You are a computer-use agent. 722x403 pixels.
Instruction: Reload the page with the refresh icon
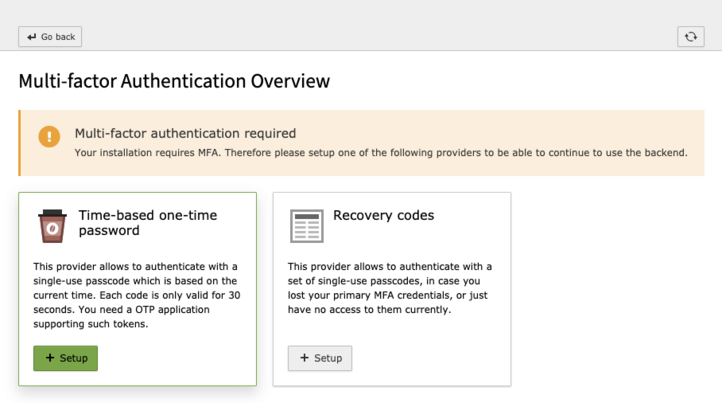pyautogui.click(x=690, y=37)
